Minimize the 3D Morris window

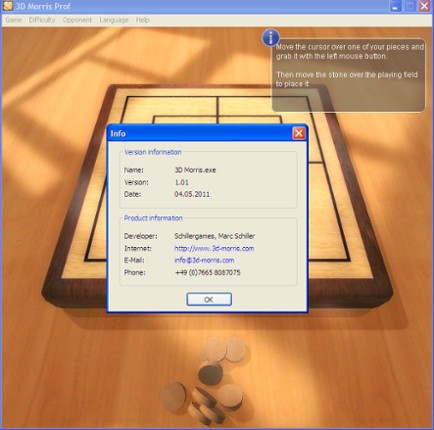pyautogui.click(x=395, y=6)
